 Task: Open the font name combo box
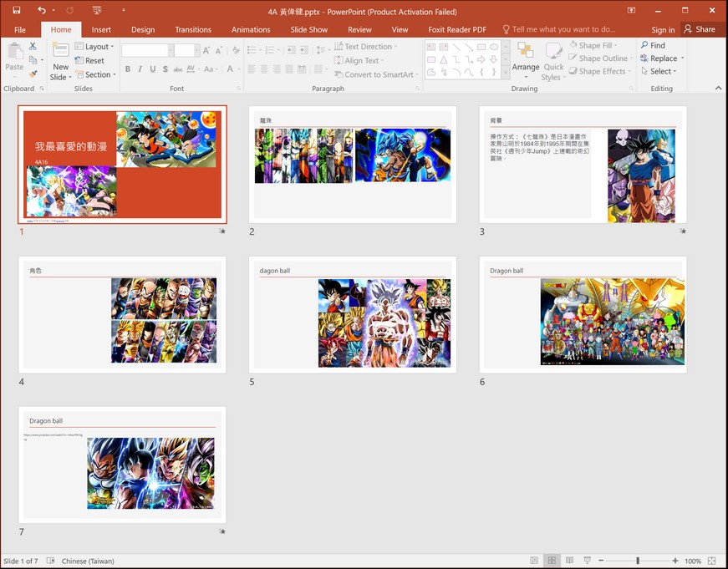click(148, 50)
